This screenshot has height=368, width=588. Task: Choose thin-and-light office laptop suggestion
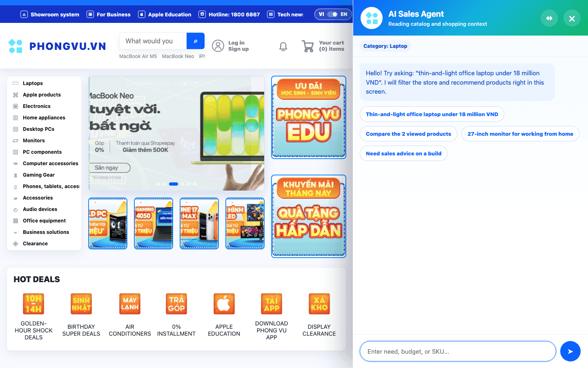pyautogui.click(x=432, y=114)
